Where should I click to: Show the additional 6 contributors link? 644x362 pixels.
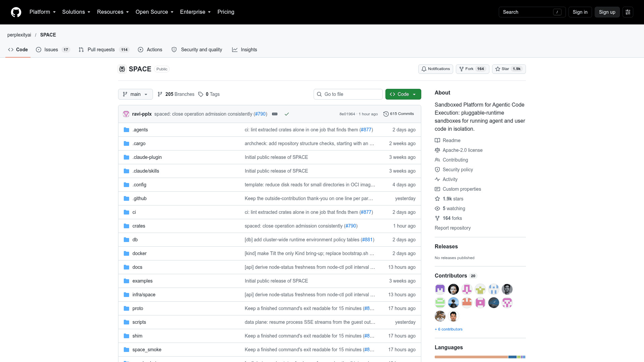[x=448, y=329]
